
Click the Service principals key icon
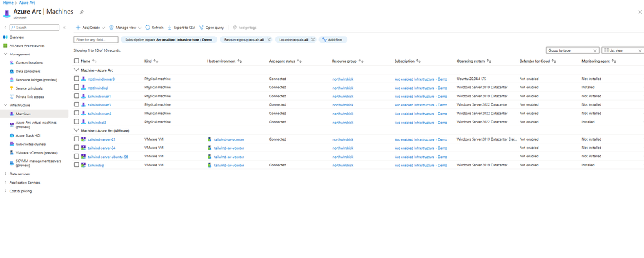[x=12, y=88]
